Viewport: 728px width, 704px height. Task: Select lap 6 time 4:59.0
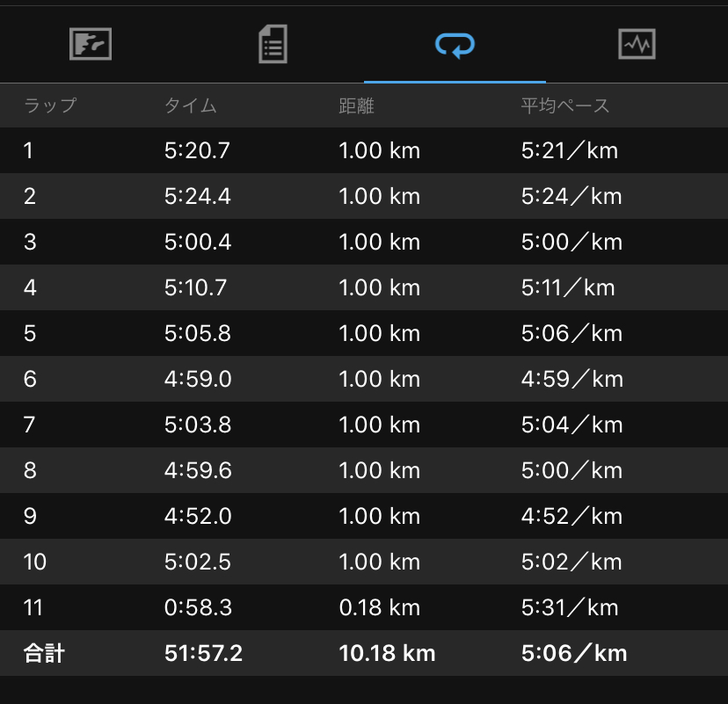[198, 379]
